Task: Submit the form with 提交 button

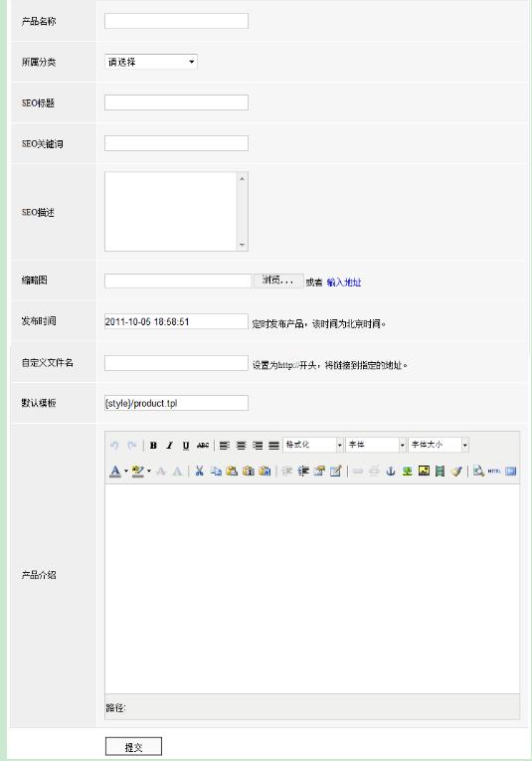Action: pyautogui.click(x=133, y=747)
